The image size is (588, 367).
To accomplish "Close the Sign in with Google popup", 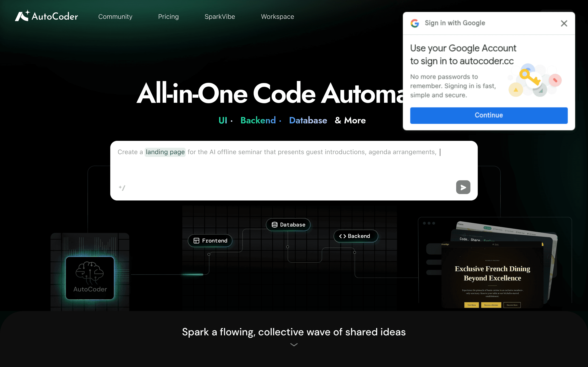I will coord(564,23).
